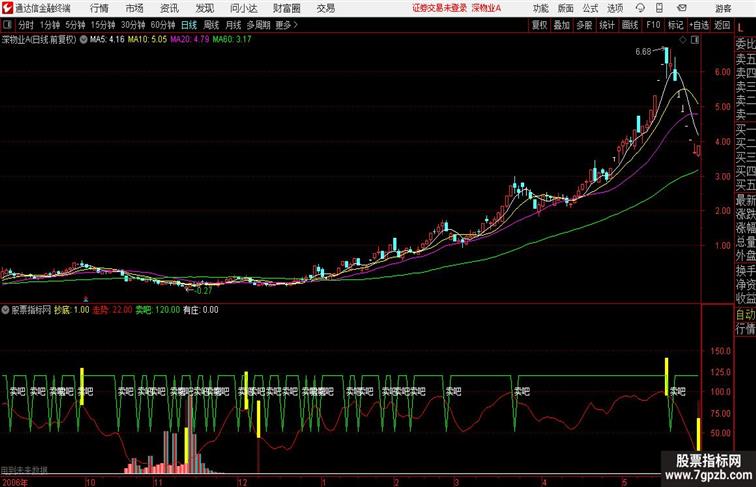Switch to 15分钟 period
Screen dimensions: 756x487
(x=103, y=25)
